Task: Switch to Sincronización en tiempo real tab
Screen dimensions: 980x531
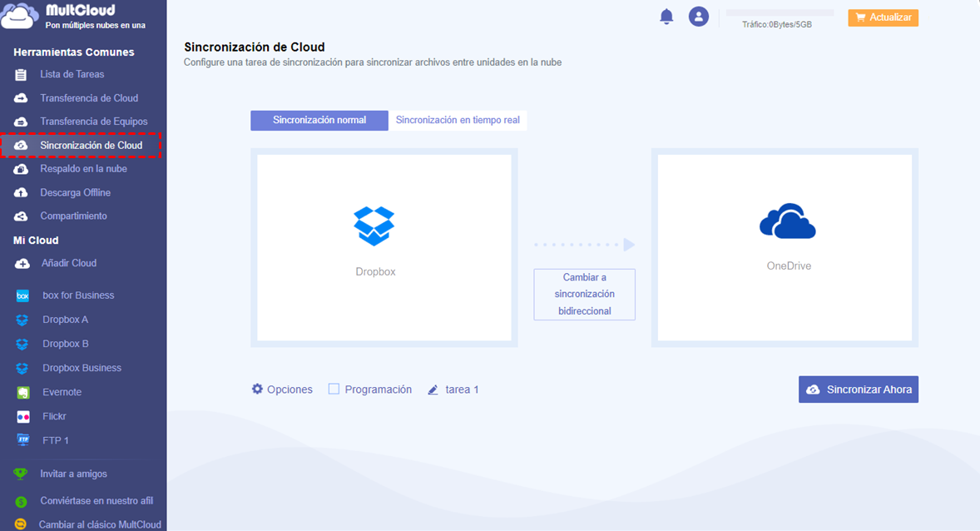Action: 458,120
